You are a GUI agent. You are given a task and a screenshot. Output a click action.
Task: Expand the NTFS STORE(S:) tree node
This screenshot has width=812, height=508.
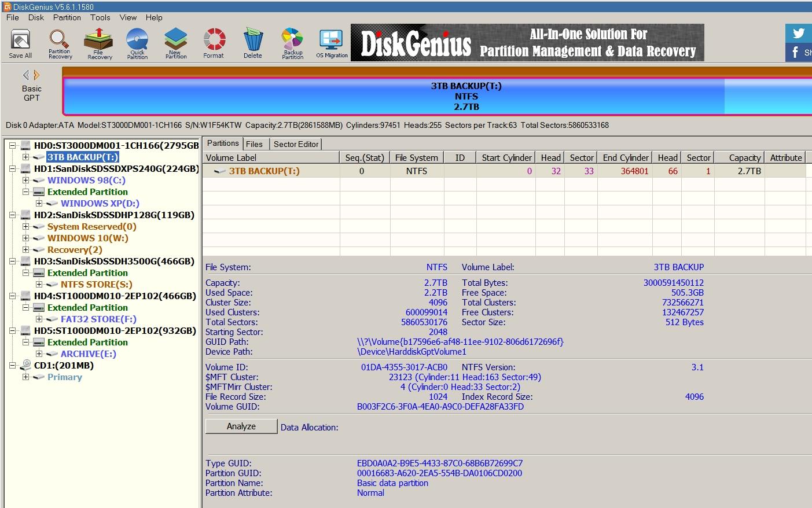39,285
